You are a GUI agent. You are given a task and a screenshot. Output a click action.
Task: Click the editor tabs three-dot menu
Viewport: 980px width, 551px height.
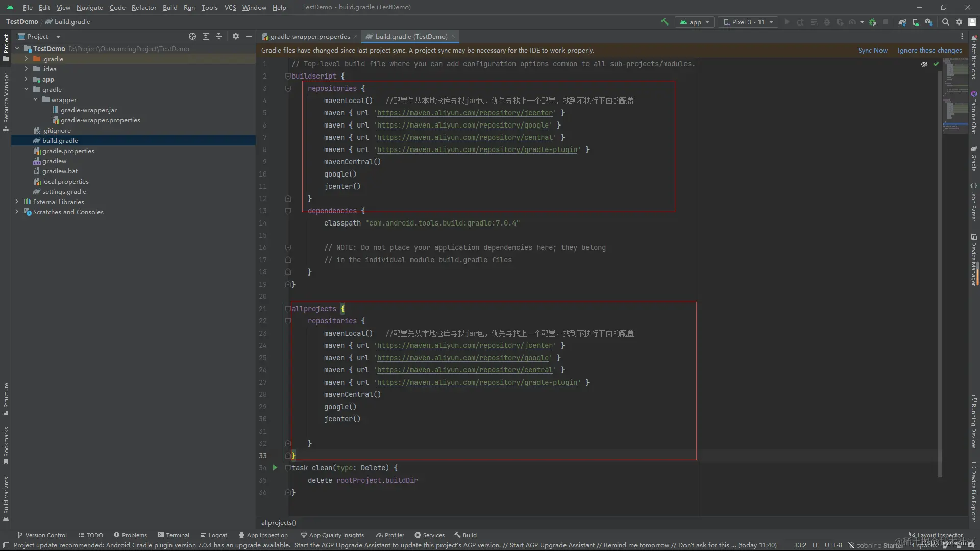[962, 36]
